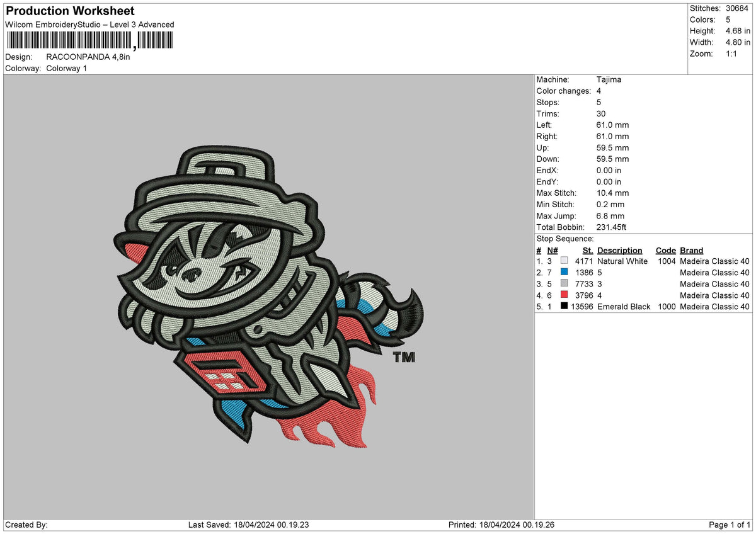The height and width of the screenshot is (534, 756).
Task: Click the machine value 'Tajima'
Action: pyautogui.click(x=609, y=79)
